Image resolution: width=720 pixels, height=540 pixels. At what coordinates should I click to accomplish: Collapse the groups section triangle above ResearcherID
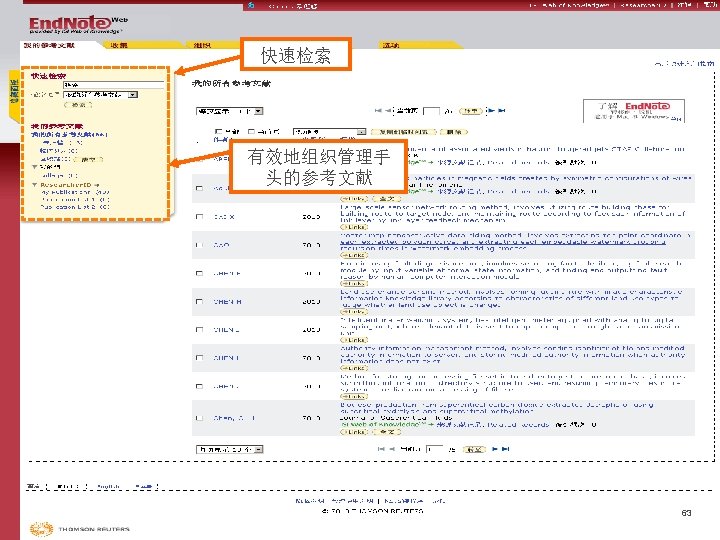[34, 167]
